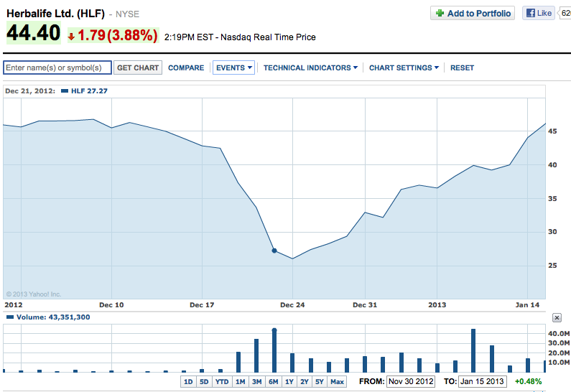Viewport: 571px width, 392px height.
Task: Select the Max time range
Action: [337, 382]
